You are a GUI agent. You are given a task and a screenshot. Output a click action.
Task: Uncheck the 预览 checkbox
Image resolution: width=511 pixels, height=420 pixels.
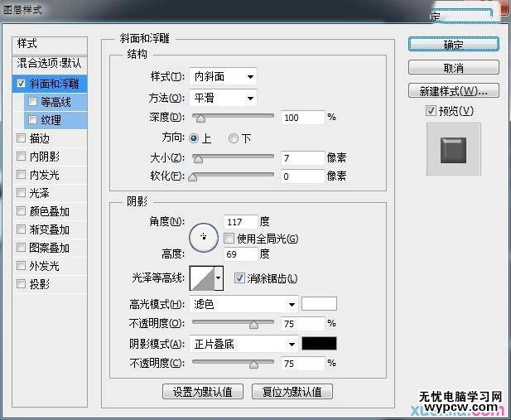[x=431, y=111]
